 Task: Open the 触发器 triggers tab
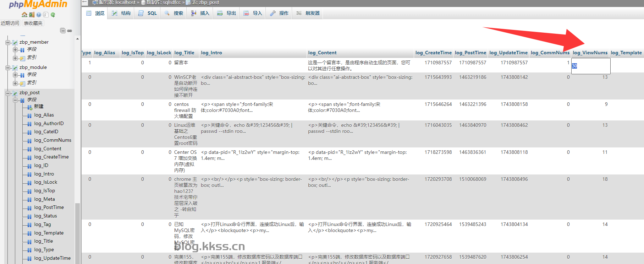(308, 13)
